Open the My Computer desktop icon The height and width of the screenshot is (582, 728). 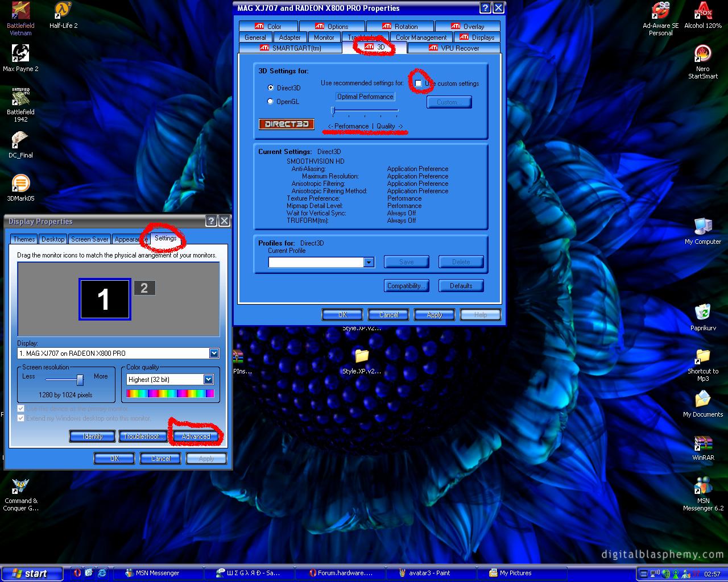pos(703,231)
